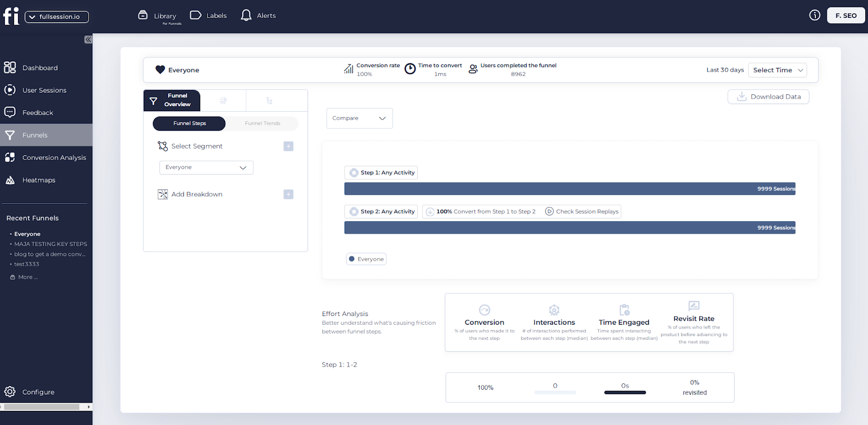Image resolution: width=868 pixels, height=425 pixels.
Task: Click the Conversion metric icon
Action: point(484,310)
